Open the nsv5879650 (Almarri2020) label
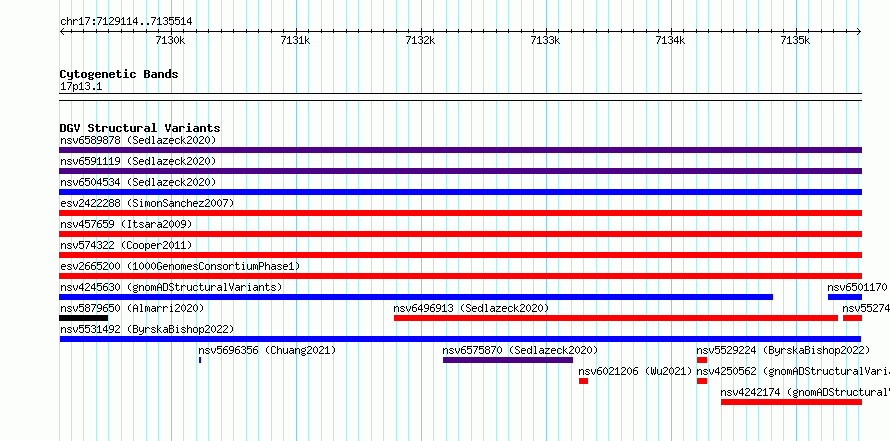 132,308
